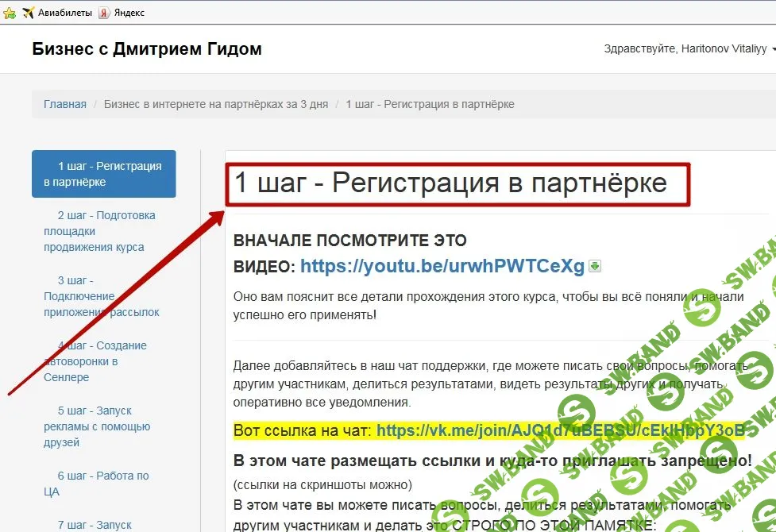The width and height of the screenshot is (776, 532).
Task: Follow the vk.me chat join link
Action: [560, 430]
